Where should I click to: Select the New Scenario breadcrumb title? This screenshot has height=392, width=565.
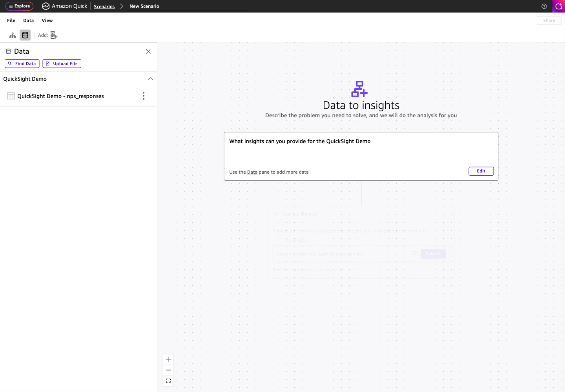[x=144, y=6]
